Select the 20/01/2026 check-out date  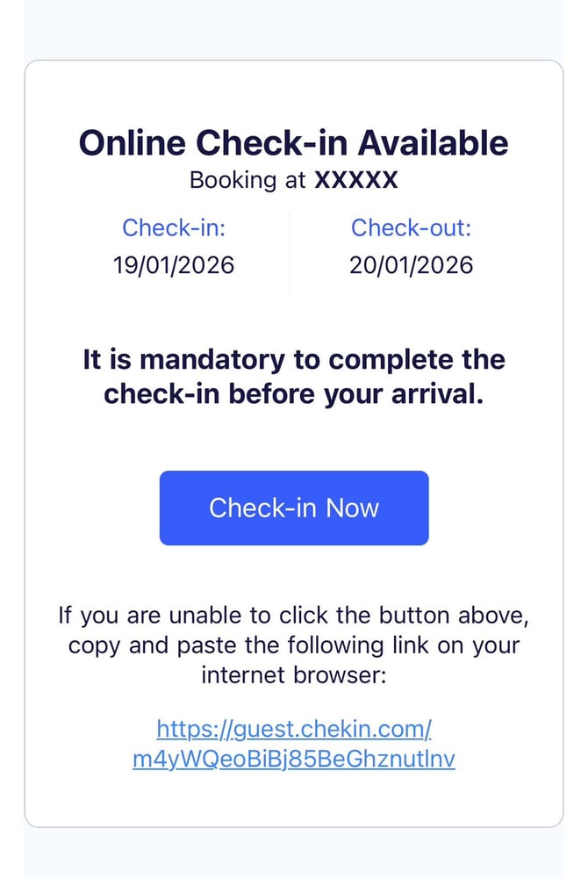coord(412,264)
